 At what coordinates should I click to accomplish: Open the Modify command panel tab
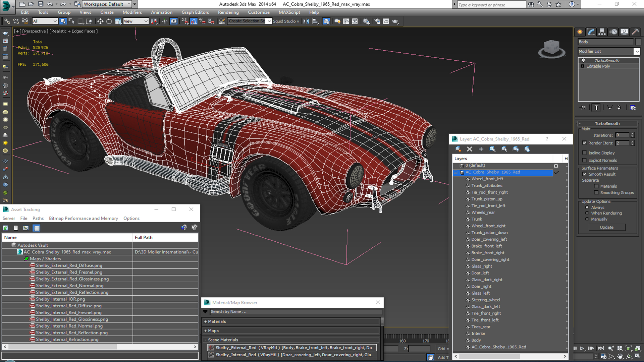pyautogui.click(x=591, y=32)
